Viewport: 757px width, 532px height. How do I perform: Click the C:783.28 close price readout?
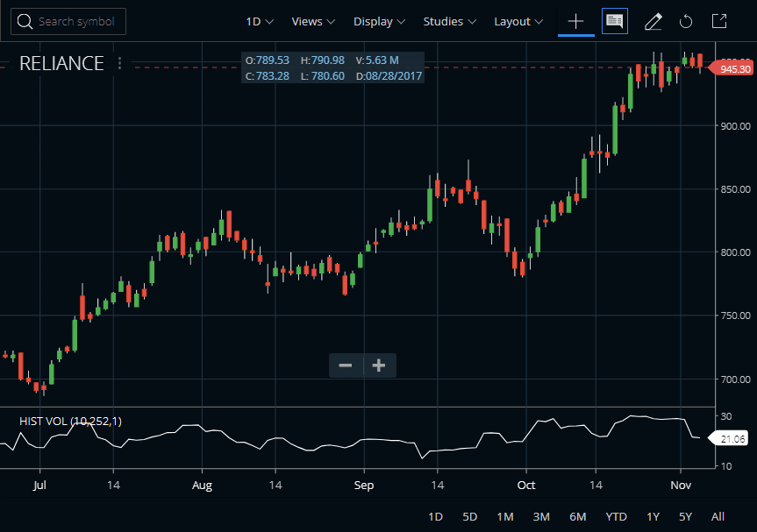pos(268,76)
